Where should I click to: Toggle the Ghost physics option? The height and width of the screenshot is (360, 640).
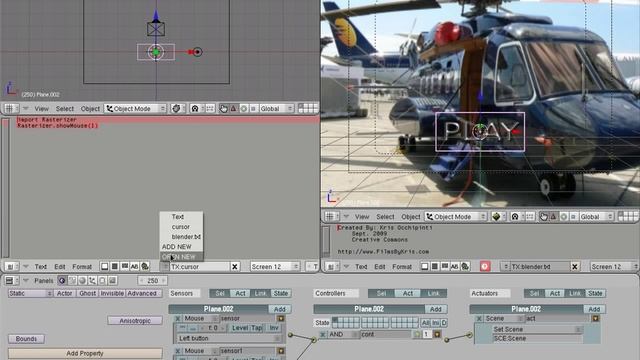click(x=87, y=293)
